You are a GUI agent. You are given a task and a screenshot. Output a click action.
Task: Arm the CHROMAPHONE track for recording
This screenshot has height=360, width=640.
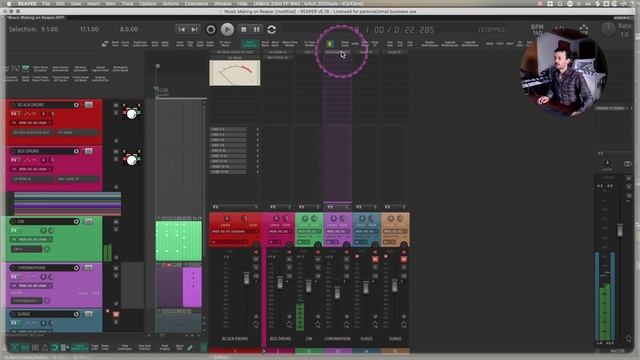tap(13, 268)
